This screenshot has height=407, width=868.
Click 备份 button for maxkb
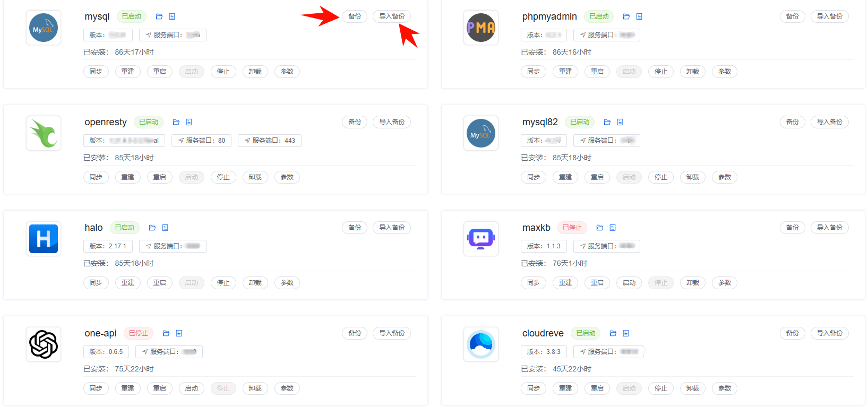793,228
